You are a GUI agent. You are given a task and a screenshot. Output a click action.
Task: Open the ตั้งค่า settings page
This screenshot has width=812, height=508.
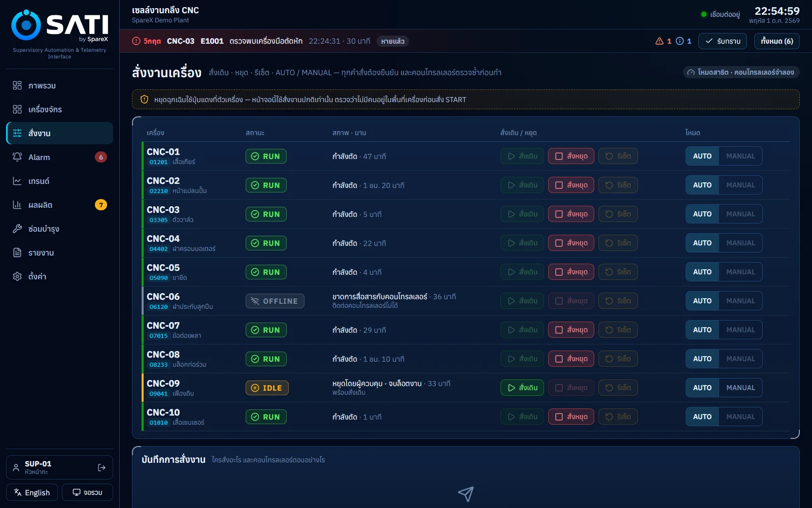(x=59, y=276)
